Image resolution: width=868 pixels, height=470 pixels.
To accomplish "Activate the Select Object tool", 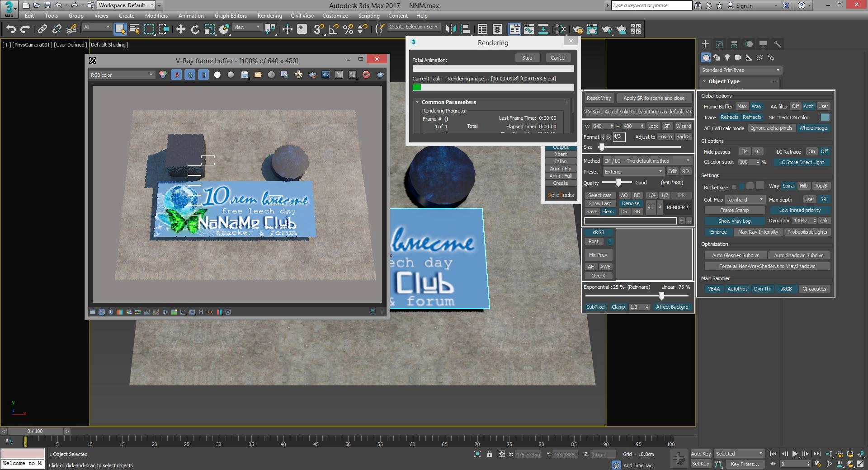I will tap(120, 29).
